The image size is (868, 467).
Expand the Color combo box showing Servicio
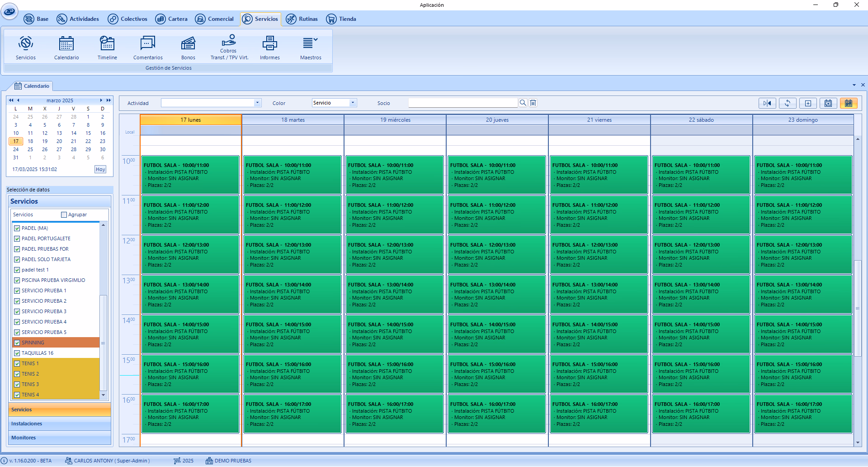[353, 103]
